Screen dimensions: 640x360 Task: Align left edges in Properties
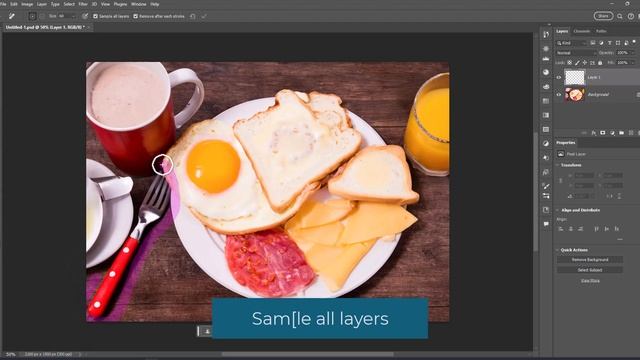[x=561, y=229]
